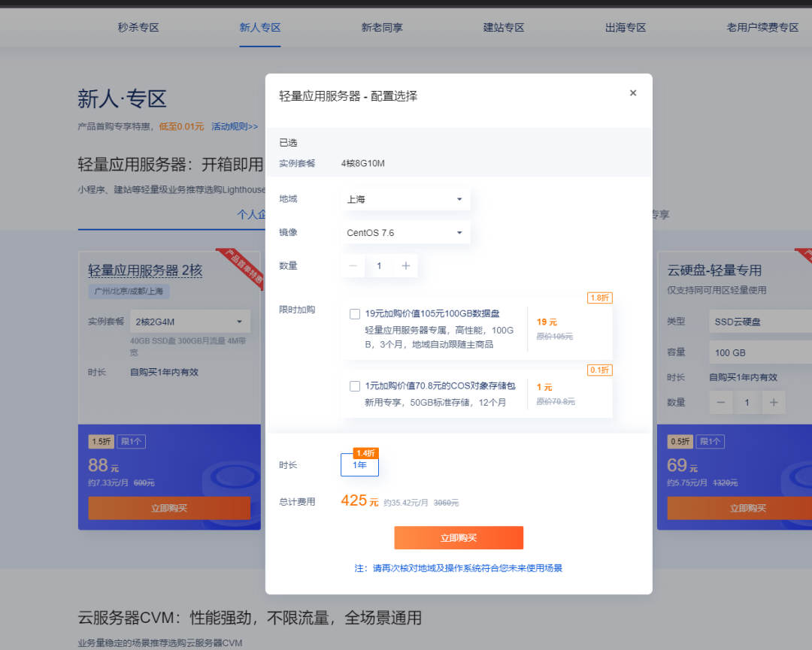Click the 限1个 badge on the server card

point(131,441)
